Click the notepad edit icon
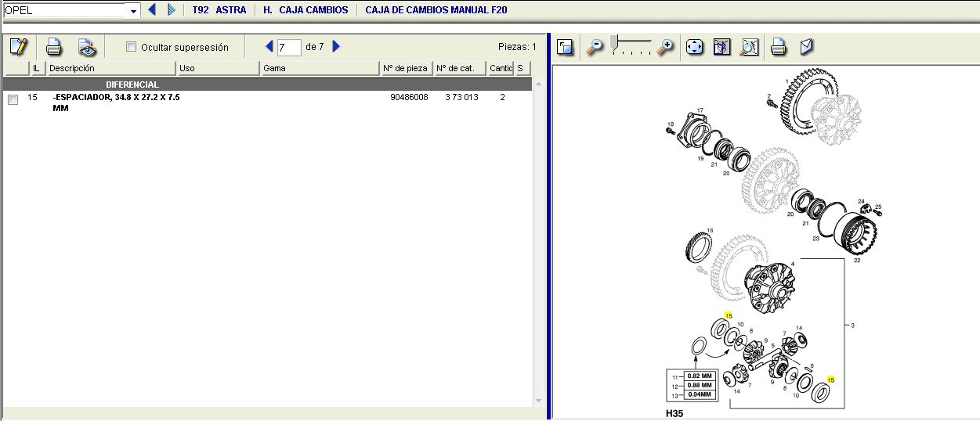The height and width of the screenshot is (421, 980). 19,47
